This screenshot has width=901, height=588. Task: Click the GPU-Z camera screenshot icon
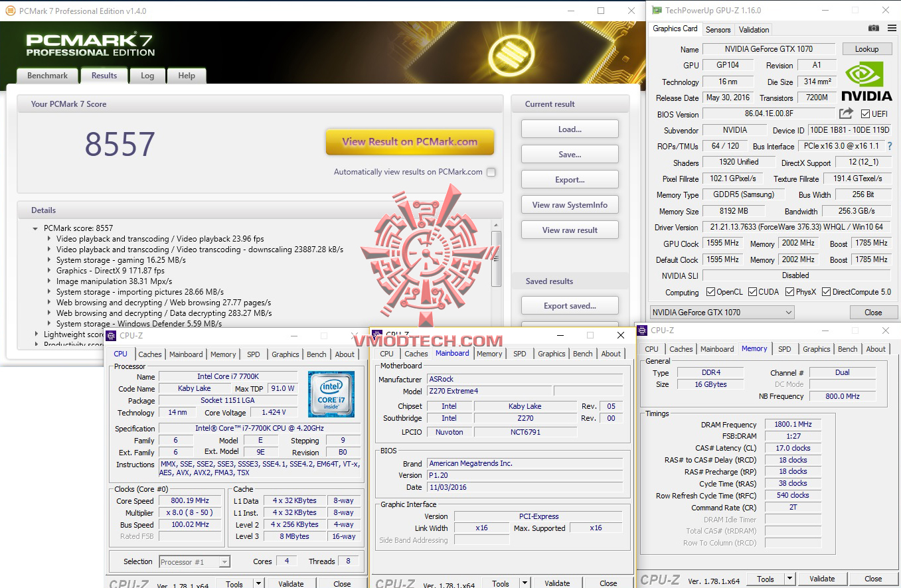(x=872, y=29)
